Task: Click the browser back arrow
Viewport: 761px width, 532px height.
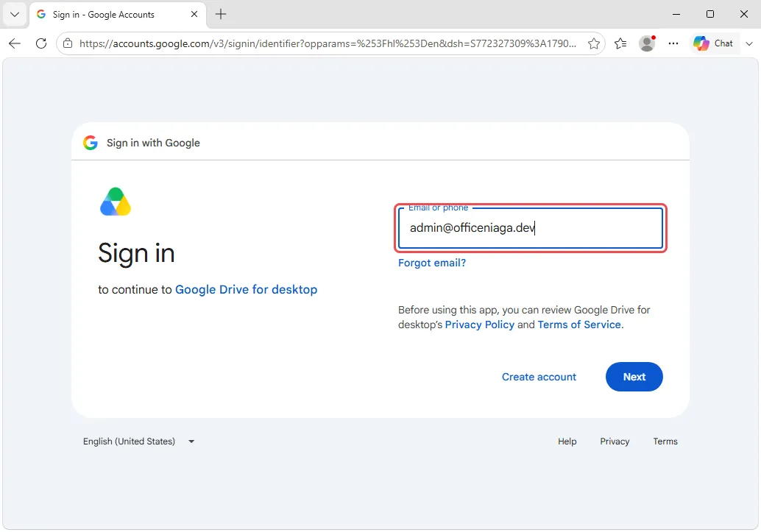Action: click(x=15, y=43)
